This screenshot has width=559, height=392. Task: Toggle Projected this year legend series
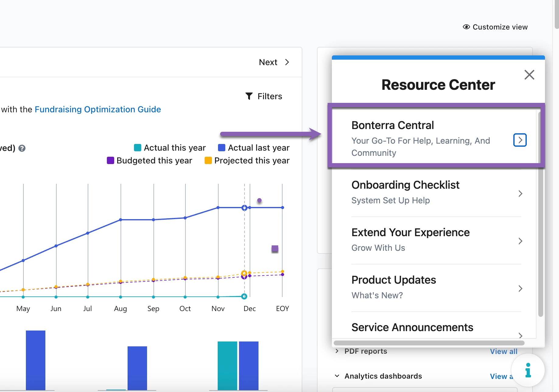coord(247,160)
